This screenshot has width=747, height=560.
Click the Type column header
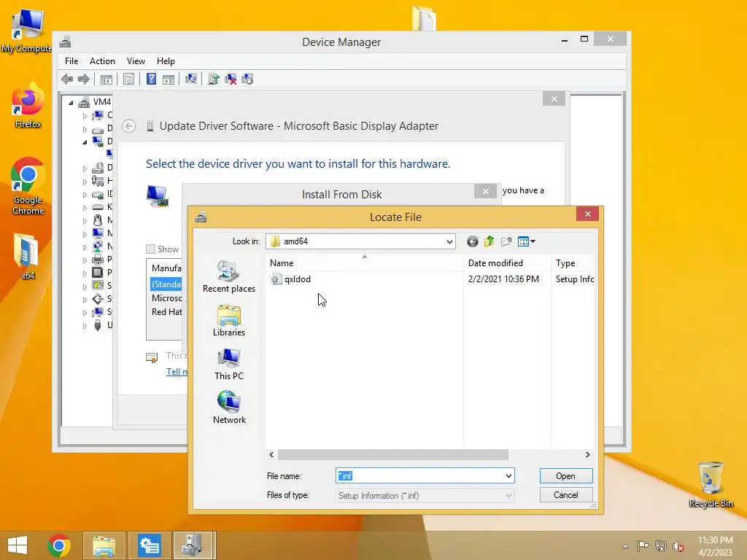click(x=572, y=262)
